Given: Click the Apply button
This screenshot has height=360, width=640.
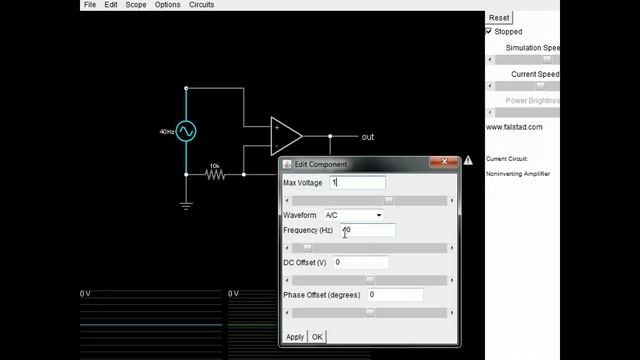Looking at the screenshot, I should [x=295, y=337].
